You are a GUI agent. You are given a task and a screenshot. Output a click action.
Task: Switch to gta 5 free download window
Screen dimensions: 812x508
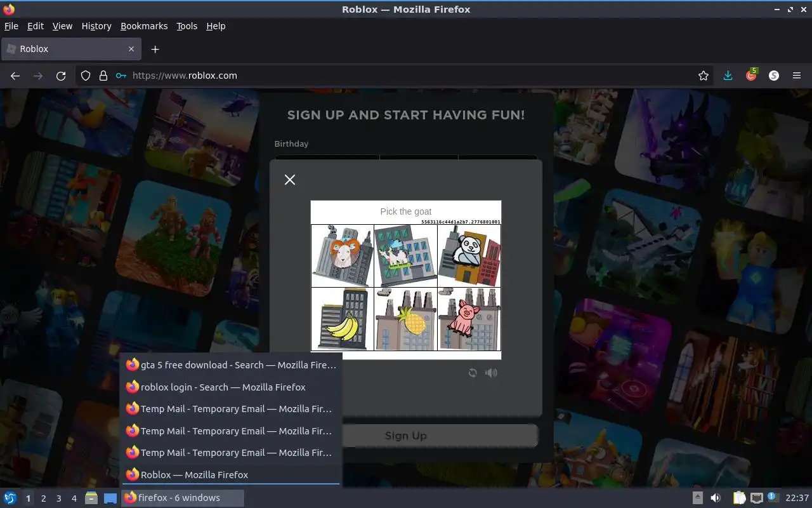[231, 365]
